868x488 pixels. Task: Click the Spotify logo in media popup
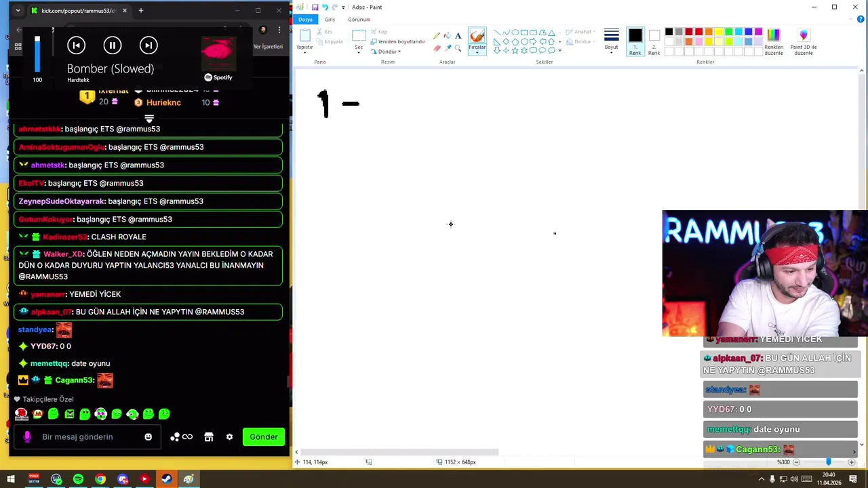pos(218,77)
